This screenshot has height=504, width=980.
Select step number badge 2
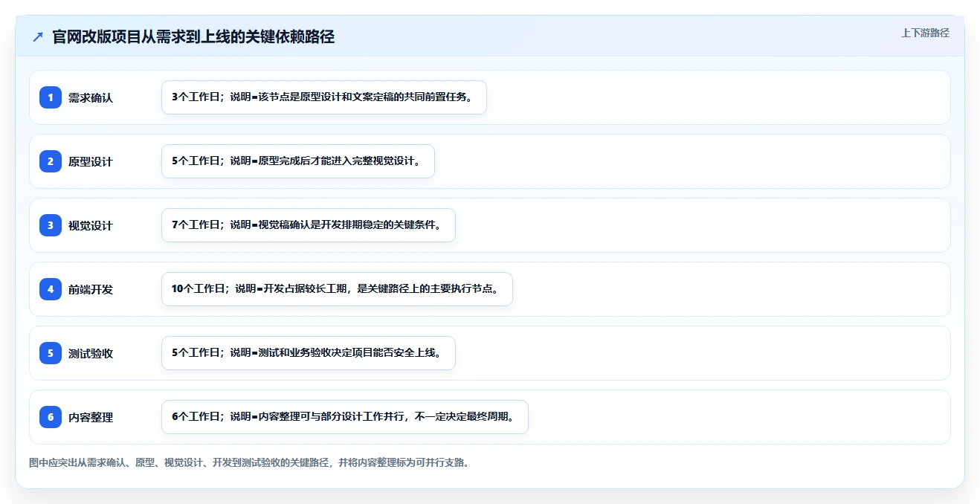pos(51,161)
